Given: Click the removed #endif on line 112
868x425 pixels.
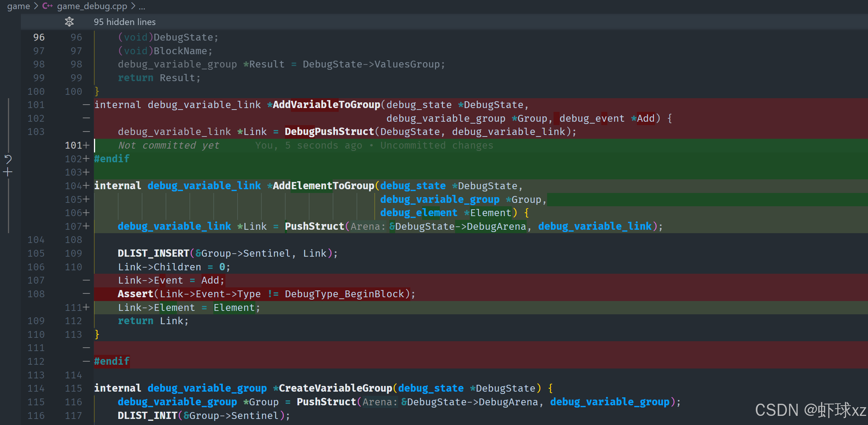Looking at the screenshot, I should pos(112,361).
